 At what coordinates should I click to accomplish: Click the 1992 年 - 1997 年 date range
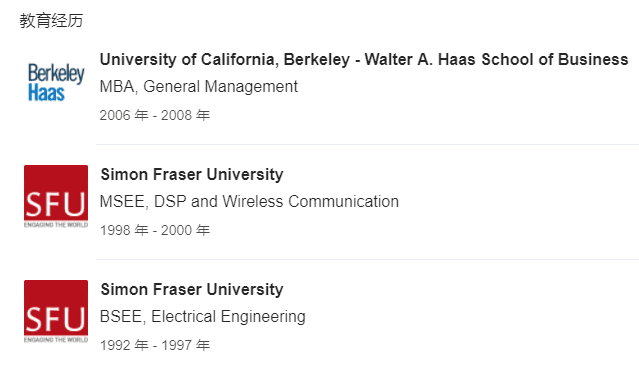click(155, 345)
